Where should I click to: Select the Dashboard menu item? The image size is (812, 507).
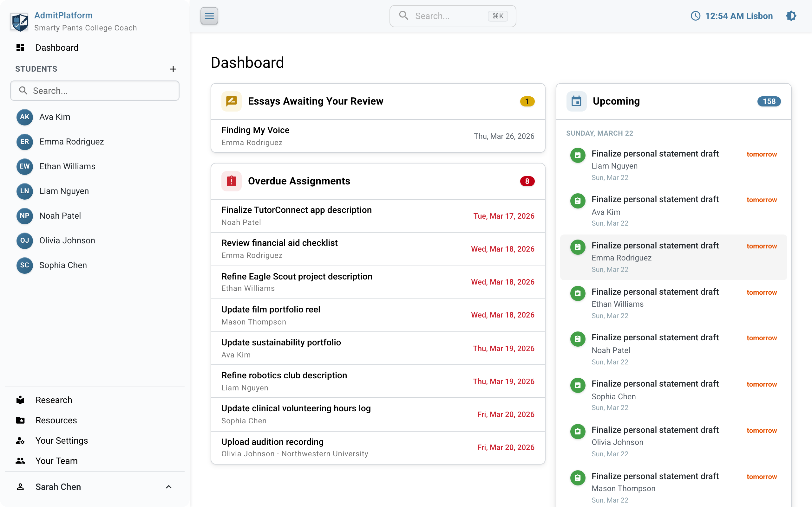(x=57, y=48)
